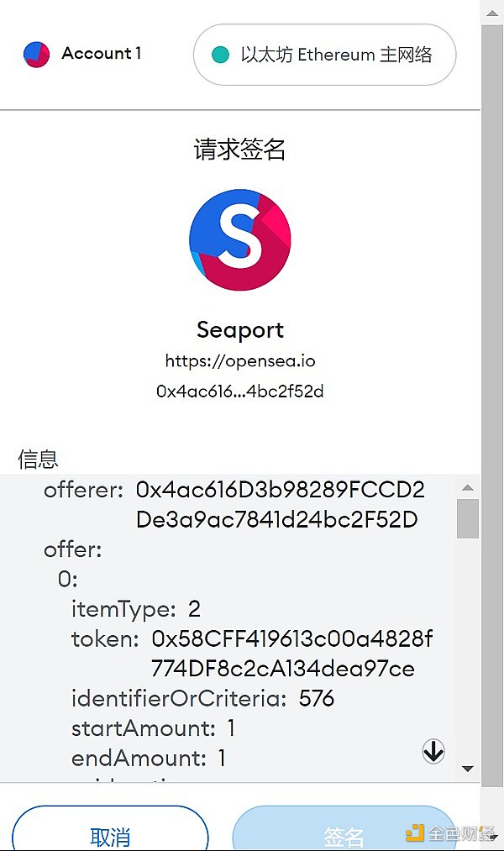This screenshot has width=504, height=851.
Task: Click the 取消 cancel button
Action: click(x=110, y=829)
